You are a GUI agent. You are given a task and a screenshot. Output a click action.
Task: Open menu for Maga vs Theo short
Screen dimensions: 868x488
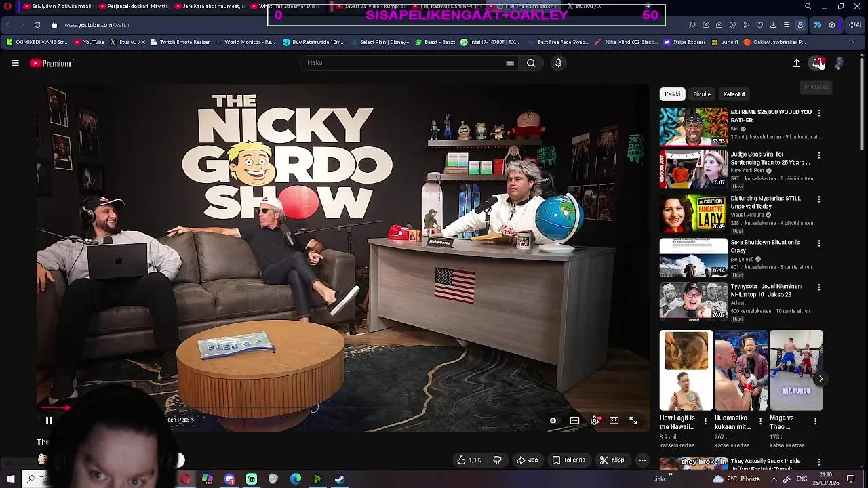[815, 421]
